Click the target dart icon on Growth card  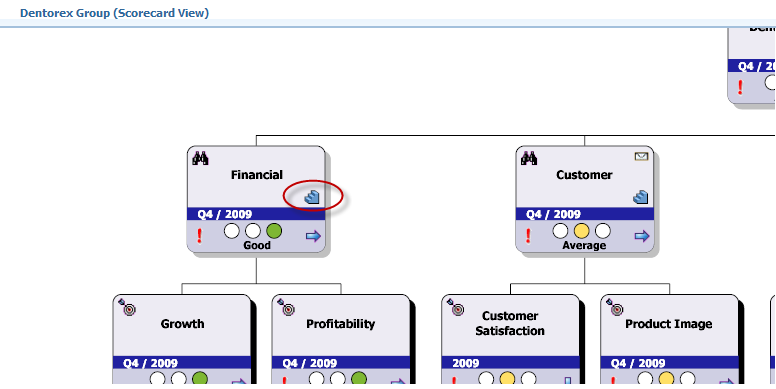pyautogui.click(x=128, y=307)
